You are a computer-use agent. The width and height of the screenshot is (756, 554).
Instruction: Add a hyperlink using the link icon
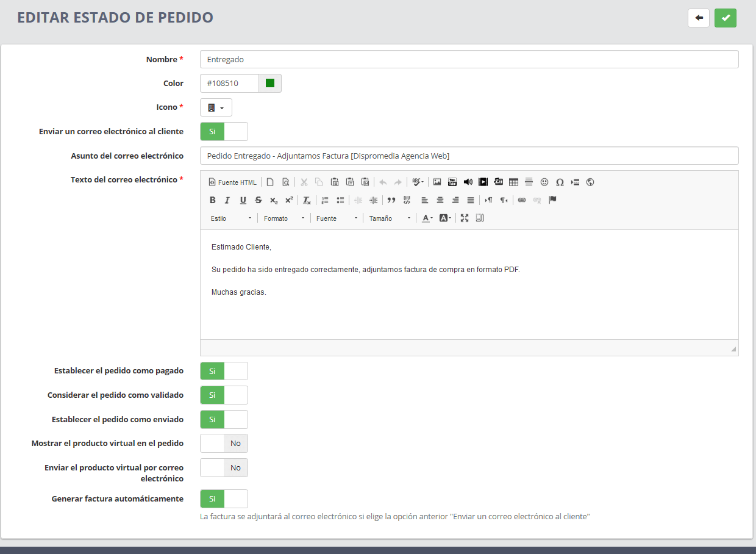pos(522,200)
